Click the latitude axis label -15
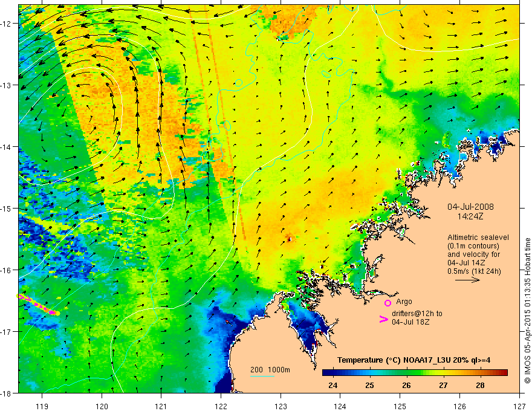The width and height of the screenshot is (532, 411). point(6,208)
